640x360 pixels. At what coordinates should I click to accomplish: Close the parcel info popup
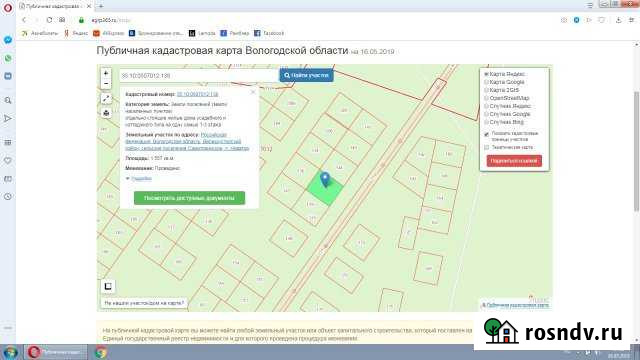(x=253, y=92)
